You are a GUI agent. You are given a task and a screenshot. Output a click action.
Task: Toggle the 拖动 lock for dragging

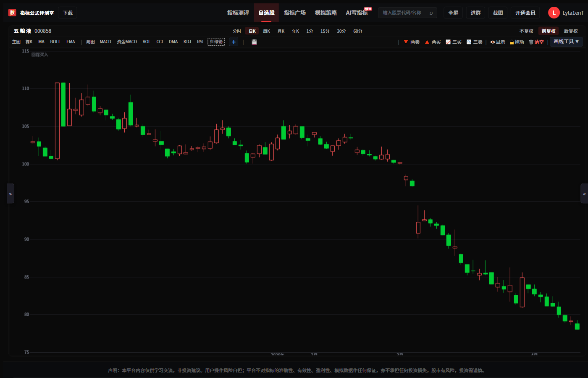pyautogui.click(x=517, y=42)
